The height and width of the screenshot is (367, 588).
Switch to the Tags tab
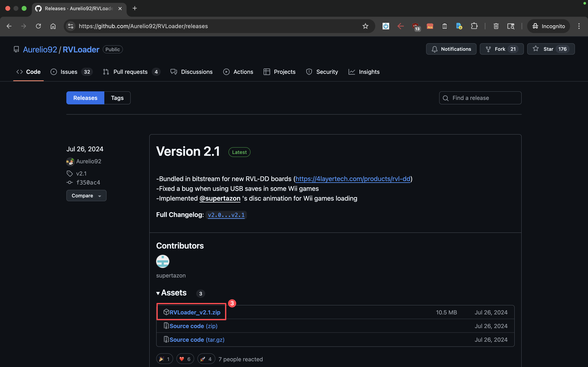(117, 98)
